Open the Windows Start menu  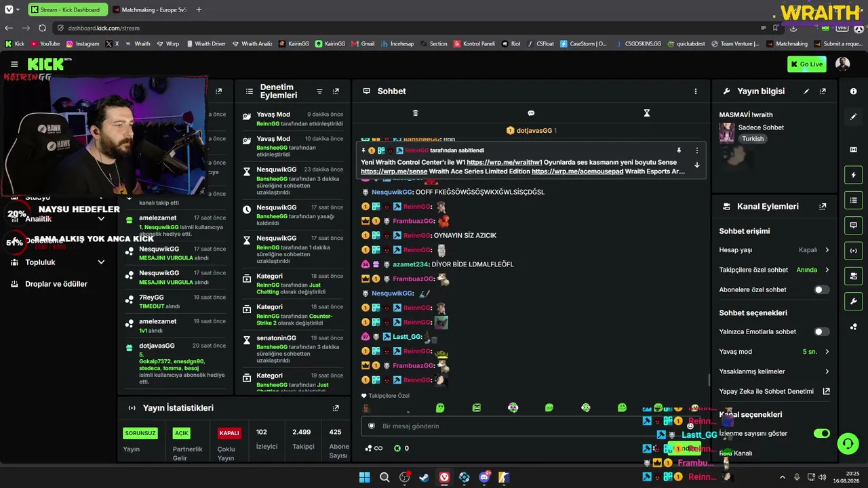[364, 477]
